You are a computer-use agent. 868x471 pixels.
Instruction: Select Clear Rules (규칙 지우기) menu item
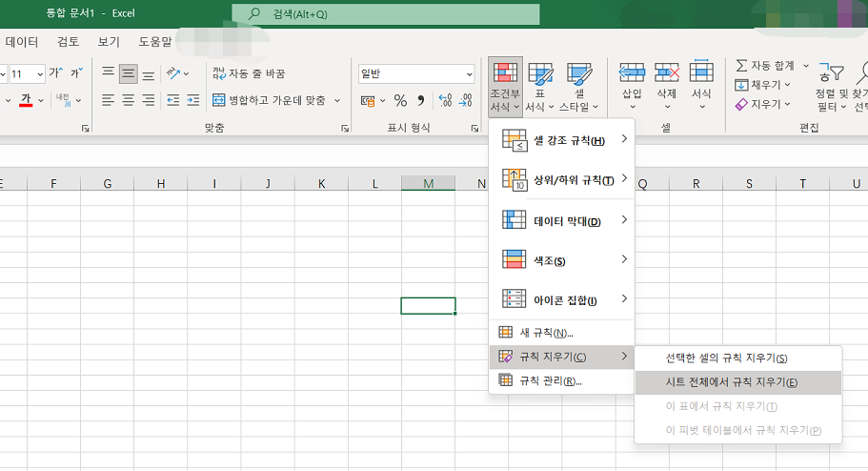click(x=561, y=357)
